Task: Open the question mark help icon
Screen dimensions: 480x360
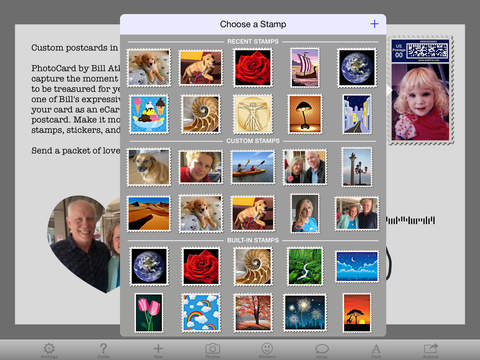Action: coord(103,349)
